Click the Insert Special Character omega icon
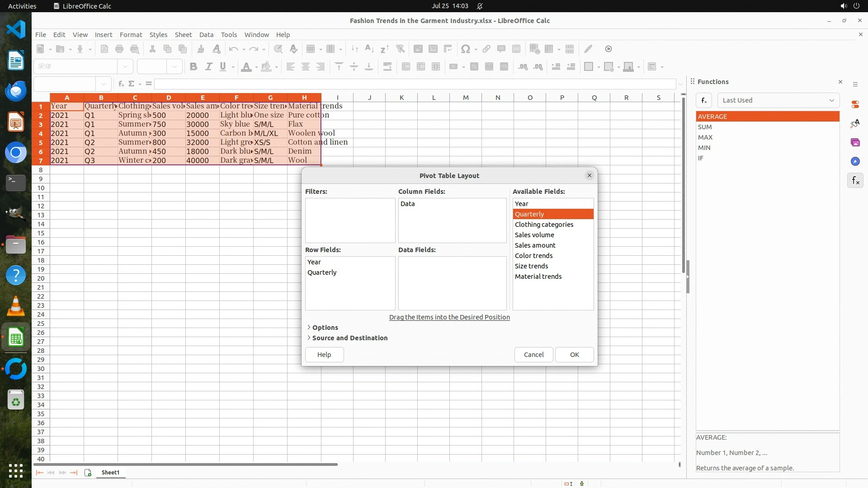868x488 pixels. [x=465, y=49]
